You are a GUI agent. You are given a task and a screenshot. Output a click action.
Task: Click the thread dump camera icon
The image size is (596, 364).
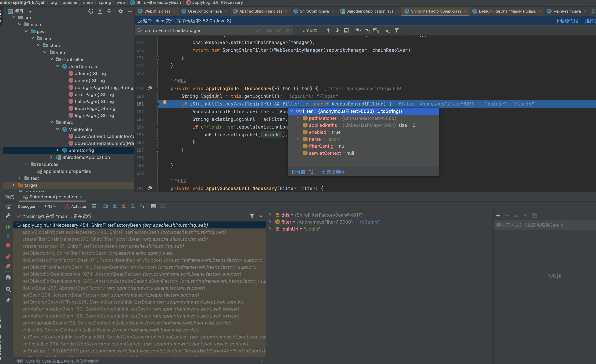click(x=8, y=278)
